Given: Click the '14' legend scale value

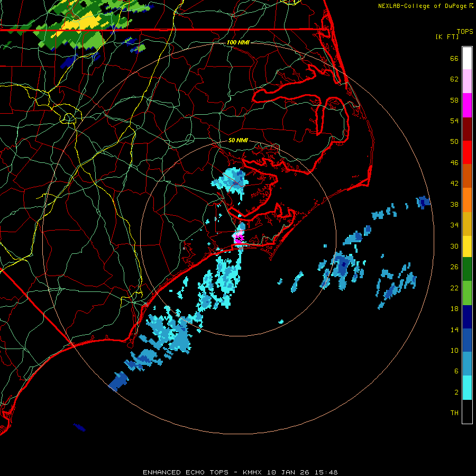Looking at the screenshot, I should 454,329.
